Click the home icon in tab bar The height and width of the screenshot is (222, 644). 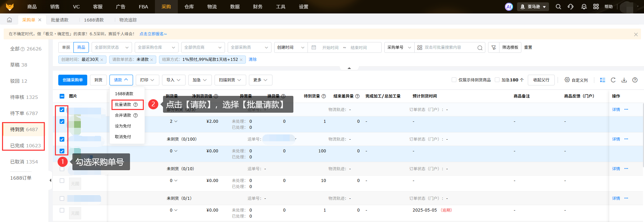(x=9, y=20)
